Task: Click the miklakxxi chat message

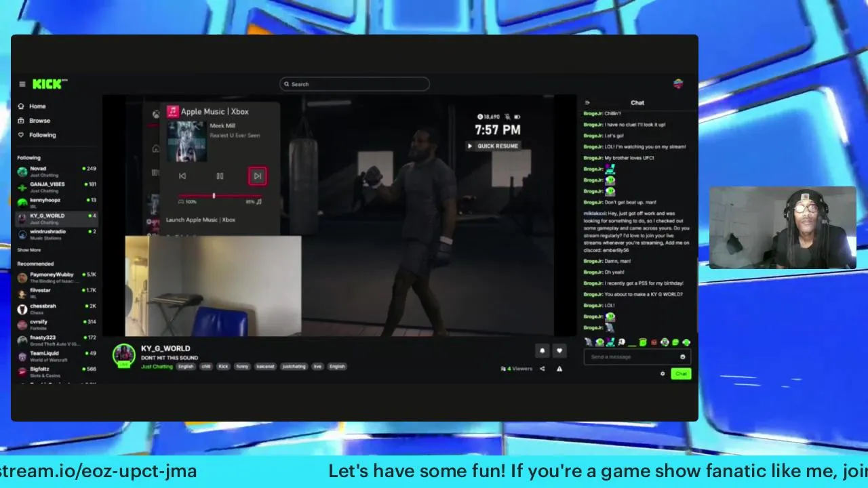Action: (x=636, y=232)
